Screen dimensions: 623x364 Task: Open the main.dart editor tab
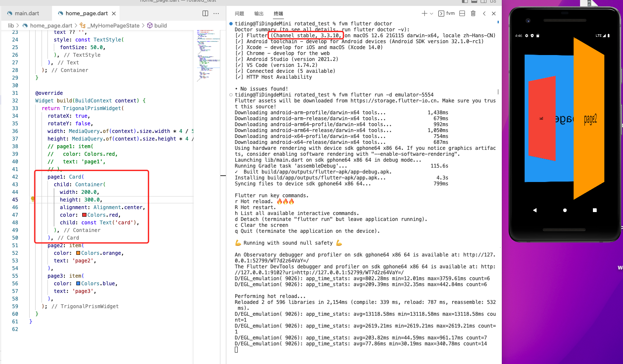(24, 13)
